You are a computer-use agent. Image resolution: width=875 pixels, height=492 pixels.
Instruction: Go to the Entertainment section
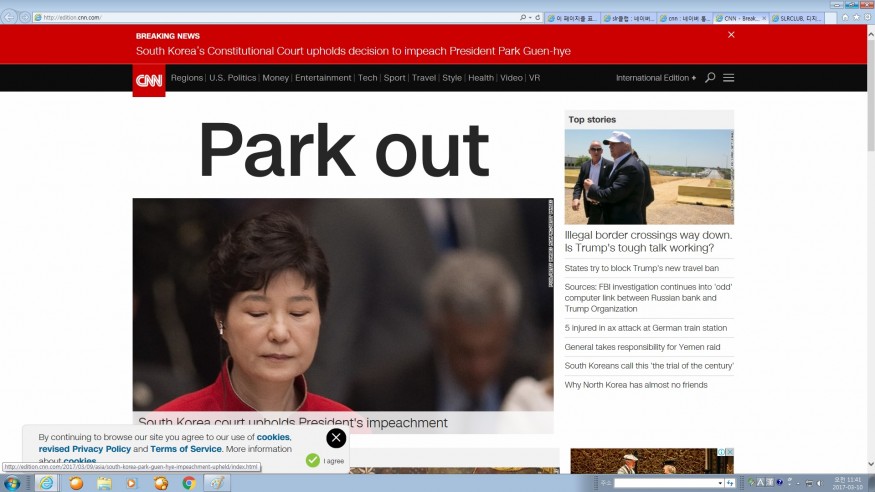[323, 78]
